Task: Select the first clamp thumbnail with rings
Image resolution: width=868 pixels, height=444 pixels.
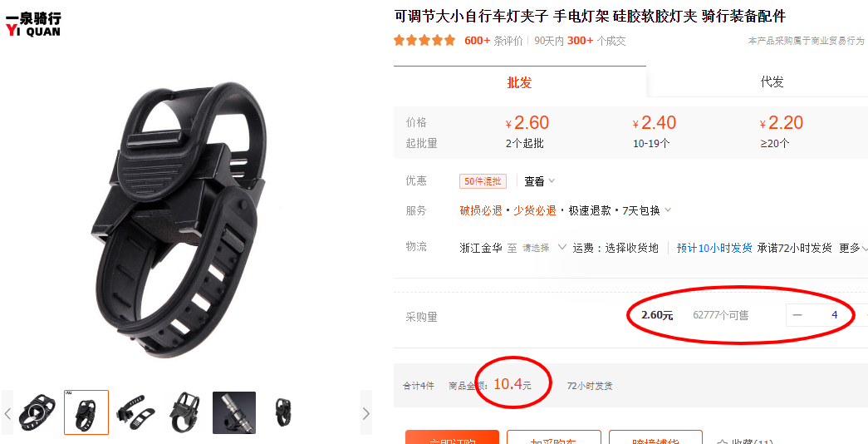Action: click(x=37, y=413)
